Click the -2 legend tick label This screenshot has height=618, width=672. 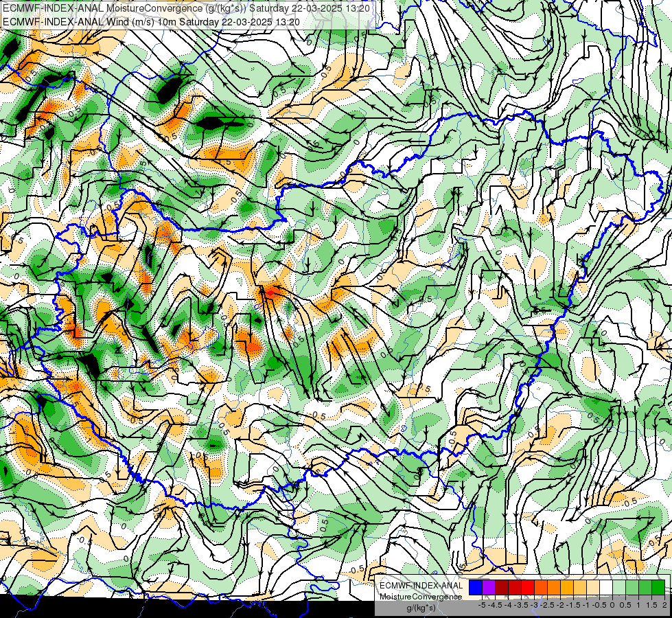pos(560,605)
